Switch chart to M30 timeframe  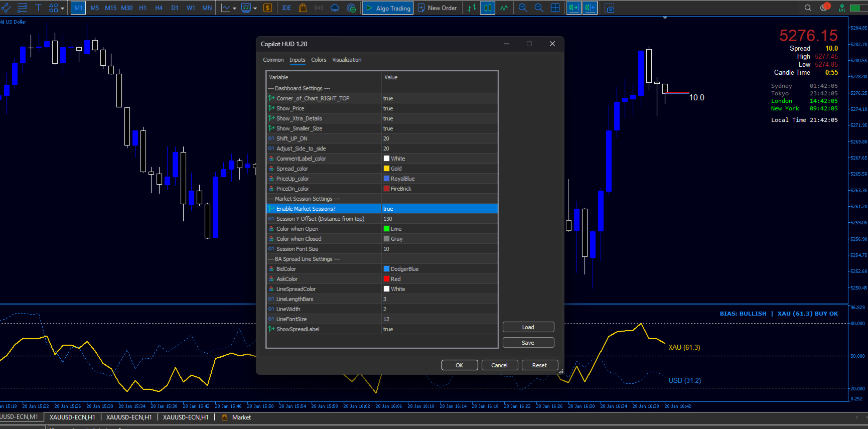[127, 8]
